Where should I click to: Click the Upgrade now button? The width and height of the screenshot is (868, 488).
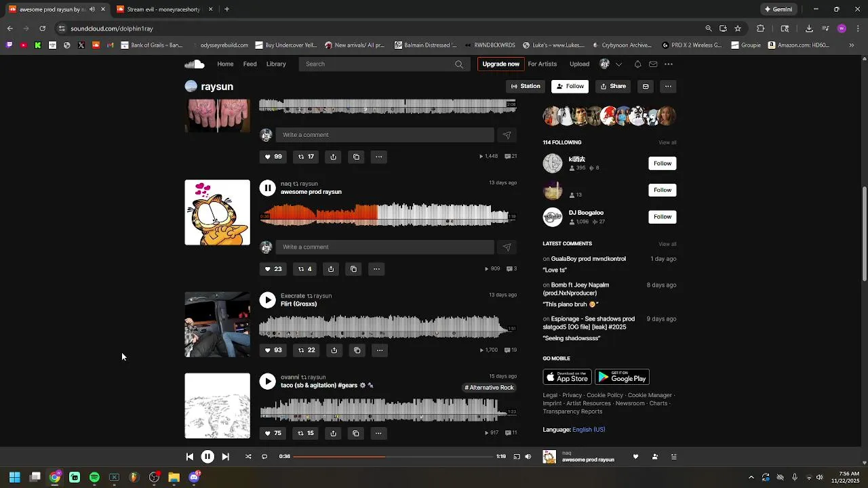point(500,64)
